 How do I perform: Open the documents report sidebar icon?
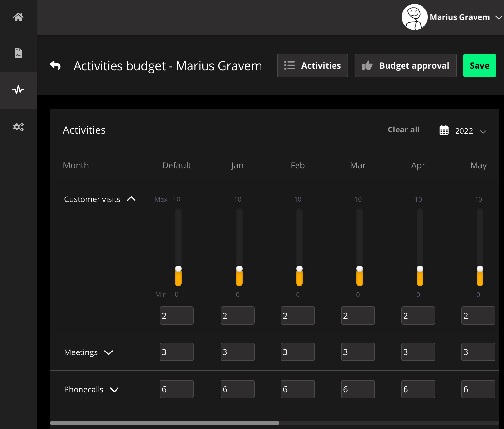coord(18,53)
